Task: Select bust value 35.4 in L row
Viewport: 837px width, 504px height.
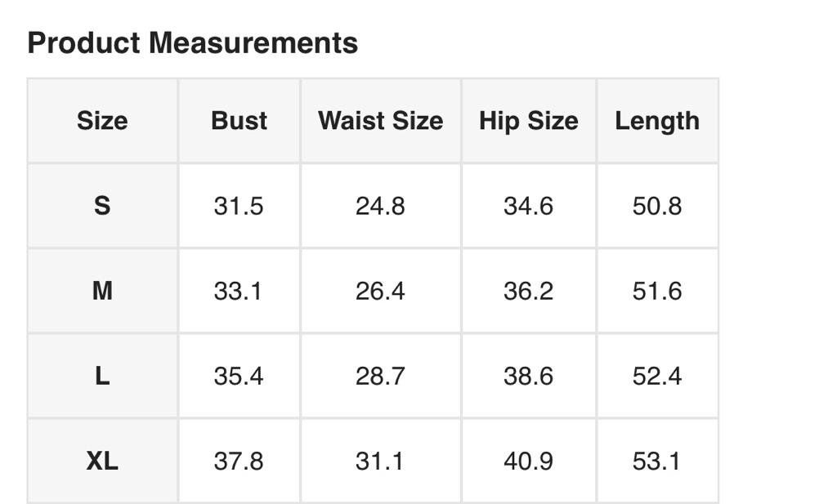Action: click(239, 376)
